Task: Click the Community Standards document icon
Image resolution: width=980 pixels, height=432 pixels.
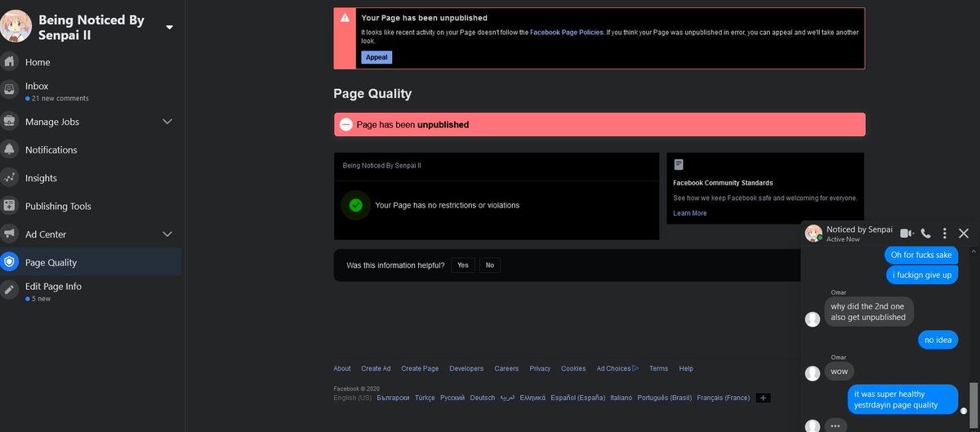Action: [x=679, y=165]
